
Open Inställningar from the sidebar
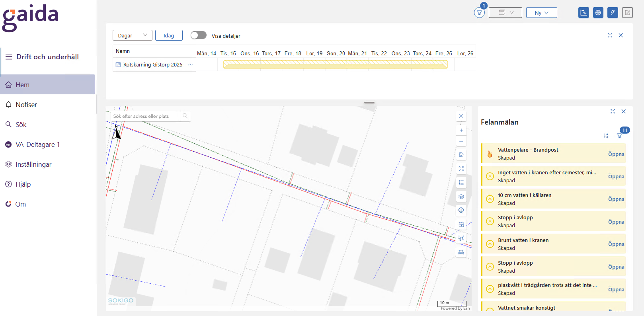(x=33, y=164)
